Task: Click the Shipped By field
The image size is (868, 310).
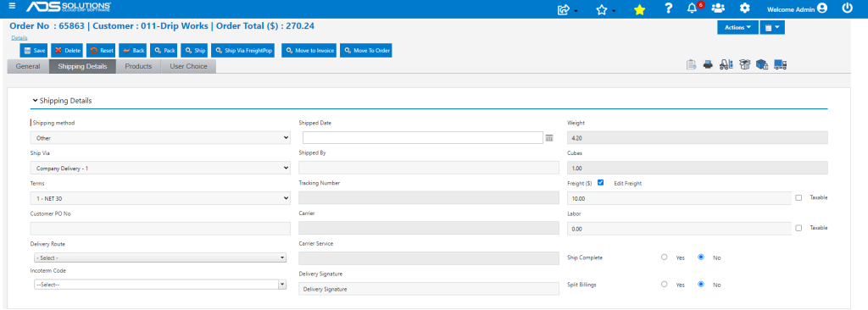Action: 429,168
